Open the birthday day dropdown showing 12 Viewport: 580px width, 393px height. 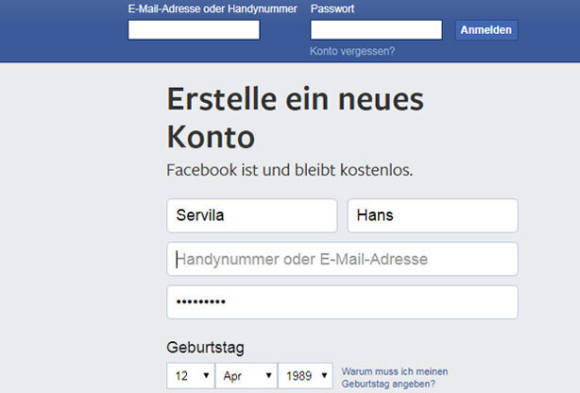tap(191, 376)
